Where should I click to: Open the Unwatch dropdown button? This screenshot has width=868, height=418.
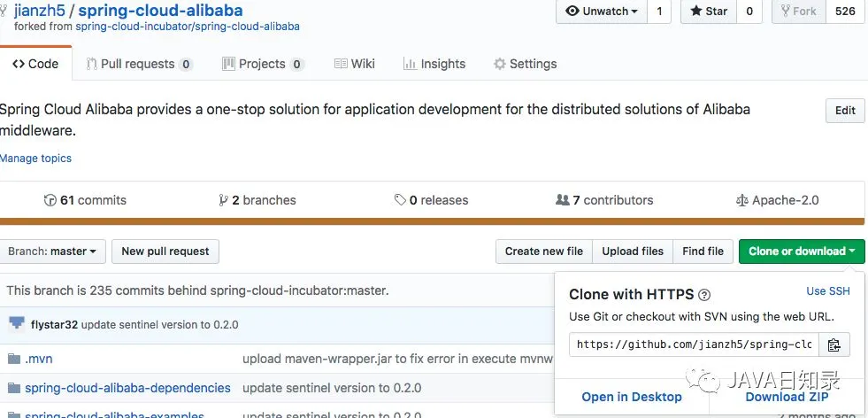tap(601, 12)
